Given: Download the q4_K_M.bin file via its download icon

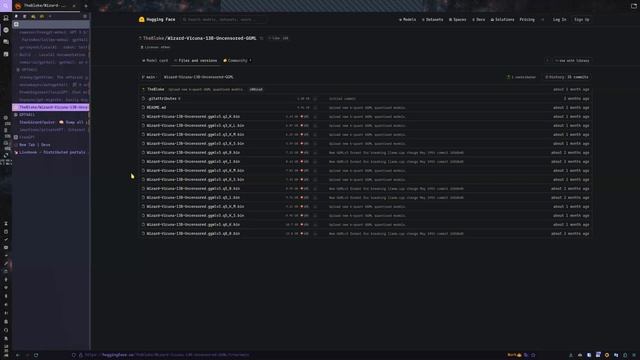Looking at the screenshot, I should (x=315, y=171).
